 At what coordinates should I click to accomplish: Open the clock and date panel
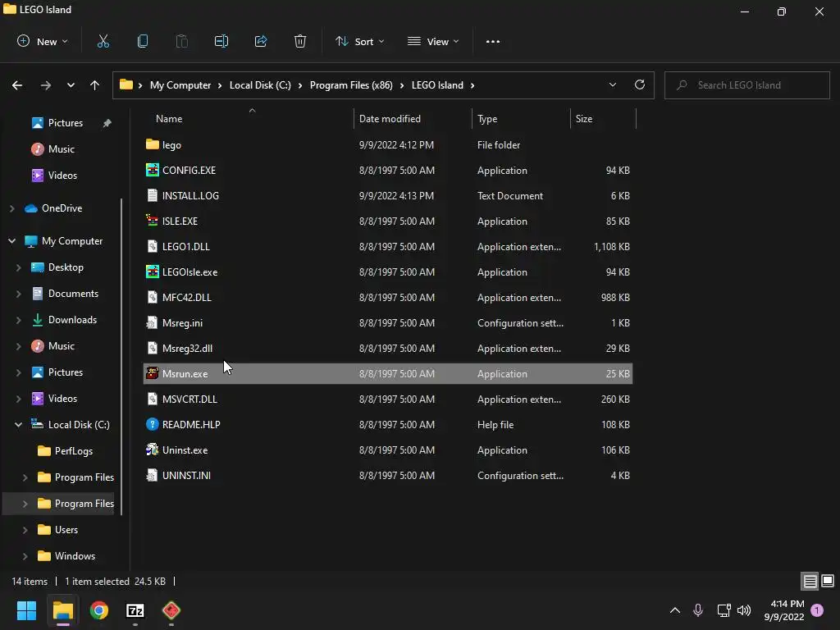coord(784,610)
